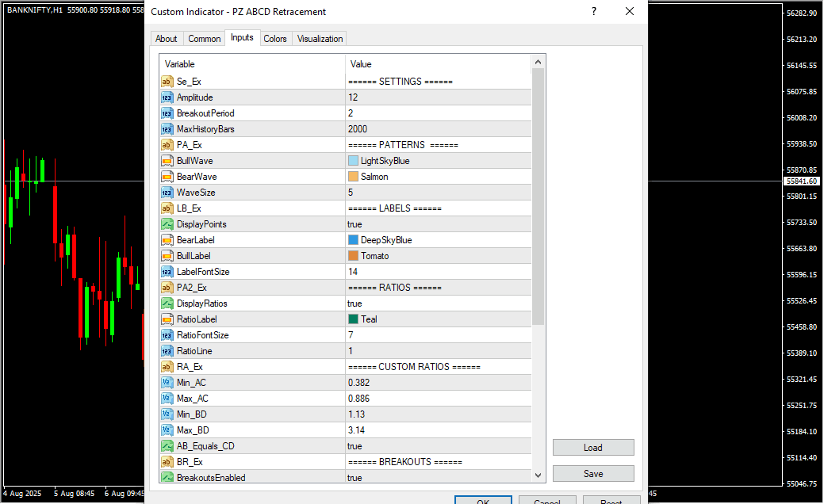Click the help question mark in title bar
Image resolution: width=824 pixels, height=504 pixels.
(x=593, y=11)
